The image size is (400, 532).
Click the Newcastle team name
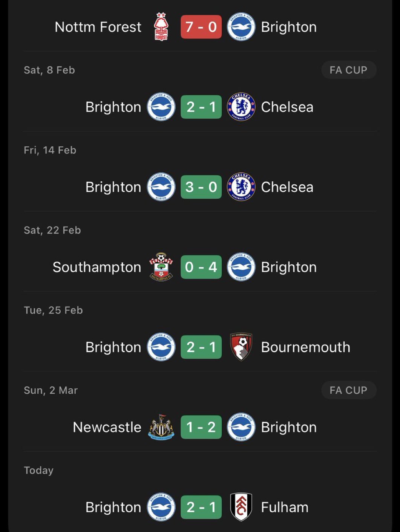tap(107, 427)
